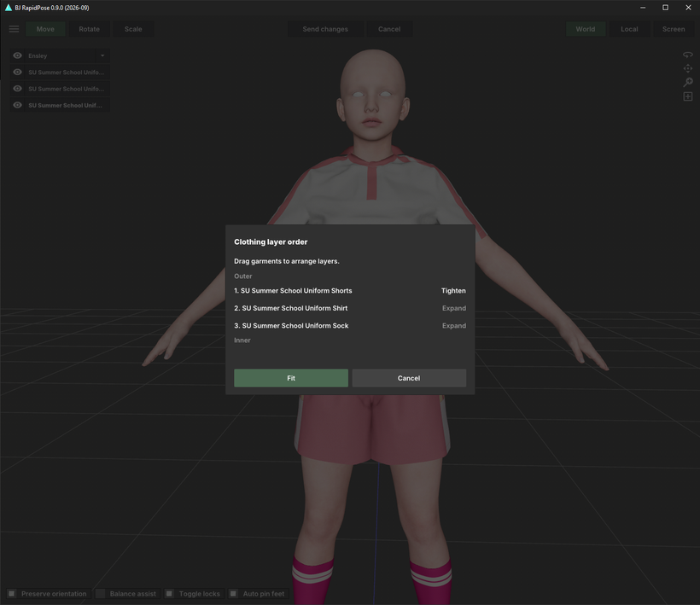Viewport: 700px width, 605px height.
Task: Cancel the Clothing layer order dialog
Action: (409, 378)
